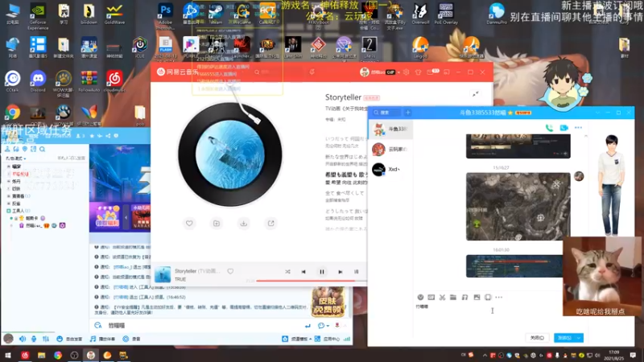This screenshot has height=362, width=644.
Task: Add song to playlist via folder-plus icon
Action: (x=217, y=224)
